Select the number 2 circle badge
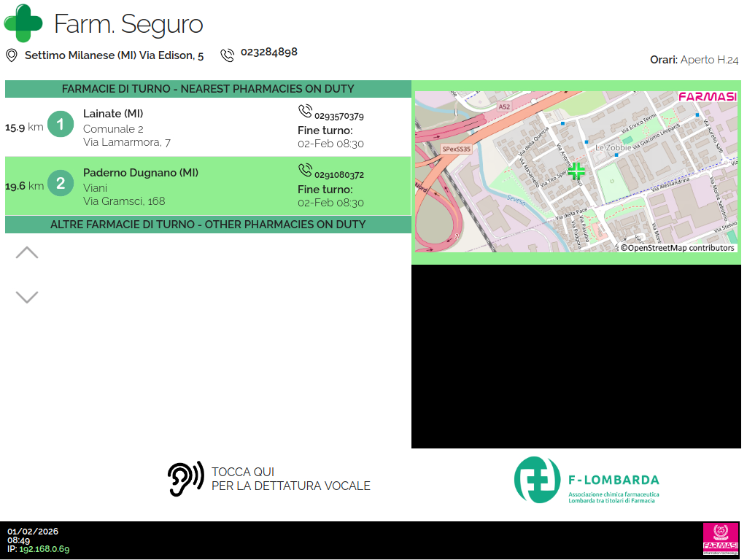 [61, 184]
